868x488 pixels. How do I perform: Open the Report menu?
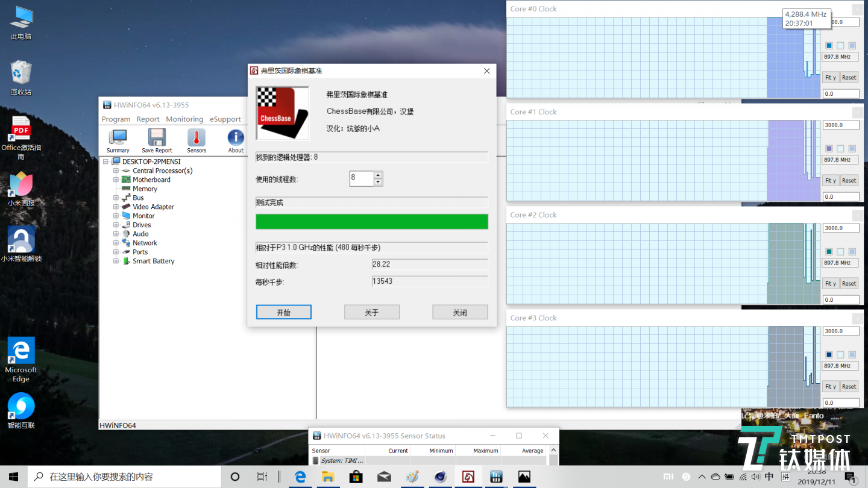pos(148,119)
